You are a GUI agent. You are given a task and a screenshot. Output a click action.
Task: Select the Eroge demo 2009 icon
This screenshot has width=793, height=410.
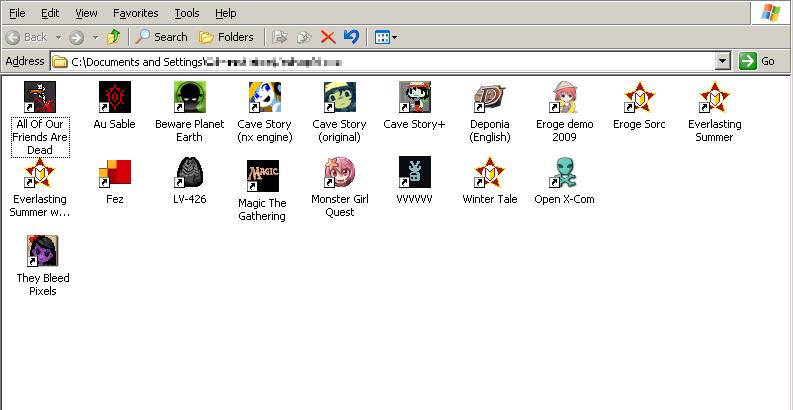564,97
